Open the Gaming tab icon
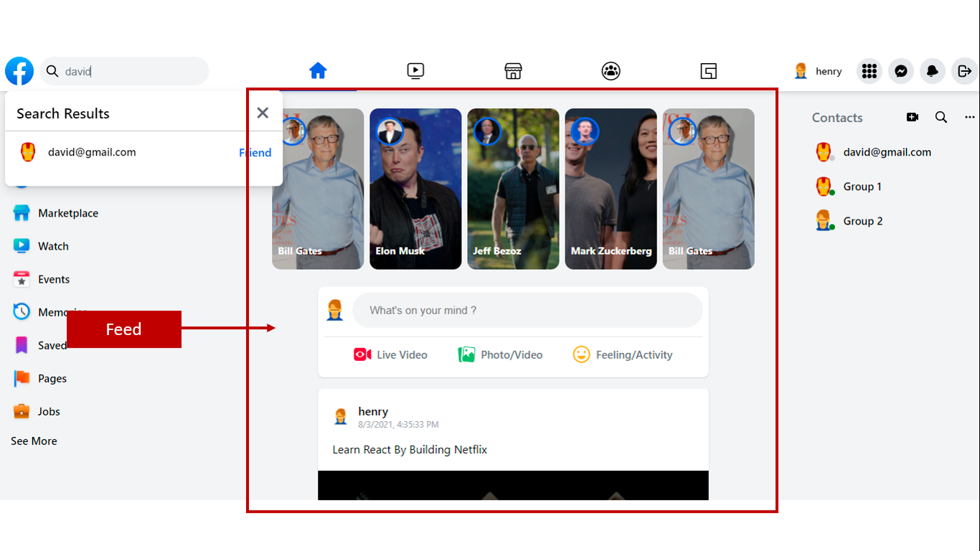The width and height of the screenshot is (980, 551). click(708, 70)
